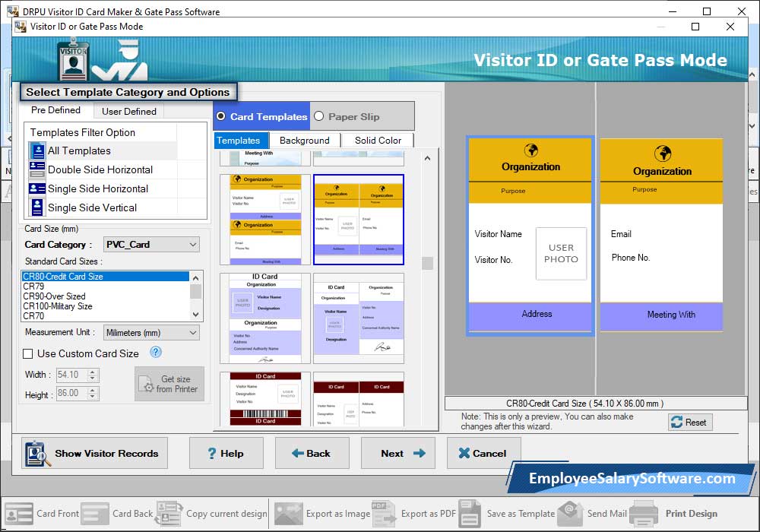Viewport: 760px width, 532px height.
Task: Click the Cancel X icon
Action: tap(464, 454)
